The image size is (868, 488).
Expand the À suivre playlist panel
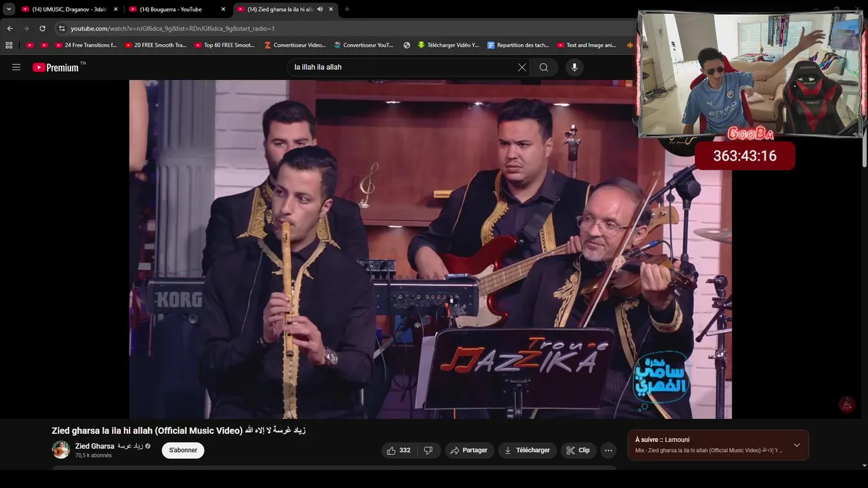pos(797,445)
